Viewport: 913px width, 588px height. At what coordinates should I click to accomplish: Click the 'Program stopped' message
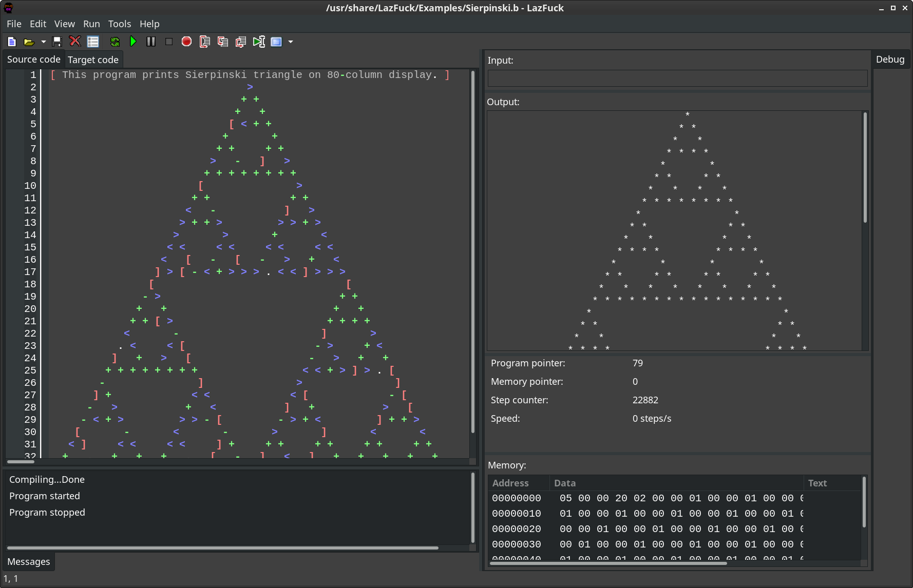coord(47,512)
